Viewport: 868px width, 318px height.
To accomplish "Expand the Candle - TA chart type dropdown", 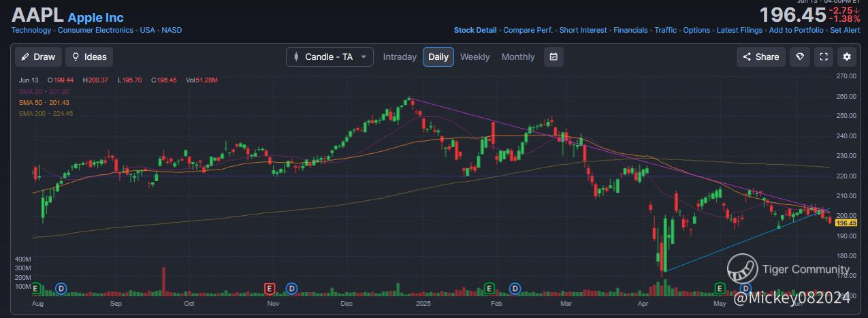I will 329,57.
